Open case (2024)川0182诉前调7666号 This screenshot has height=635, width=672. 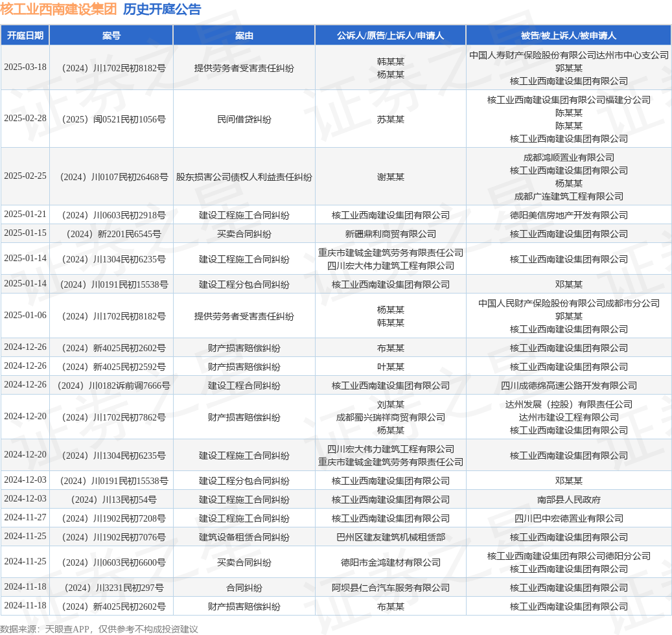[x=114, y=386]
